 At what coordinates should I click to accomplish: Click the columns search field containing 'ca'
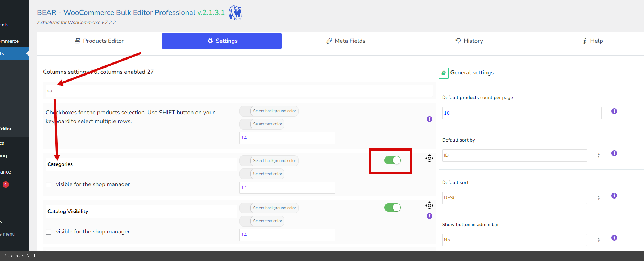tap(239, 91)
